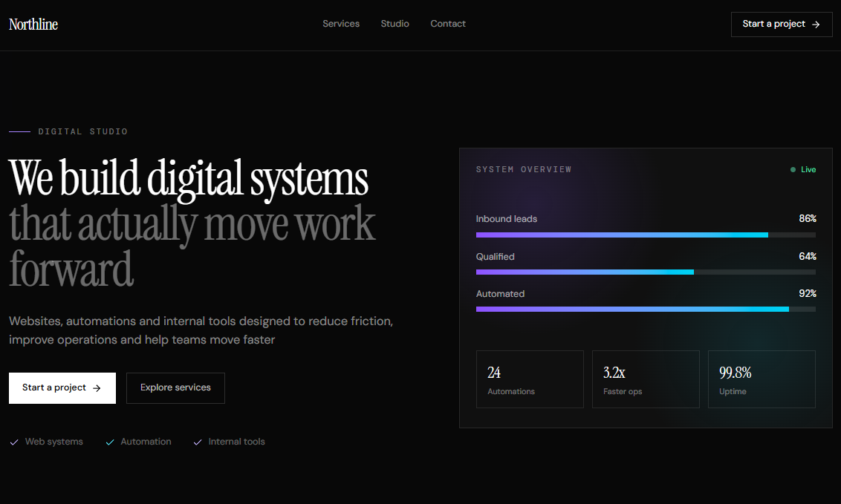Click arrow icon in hero Start a project
The width and height of the screenshot is (841, 504).
coord(97,388)
